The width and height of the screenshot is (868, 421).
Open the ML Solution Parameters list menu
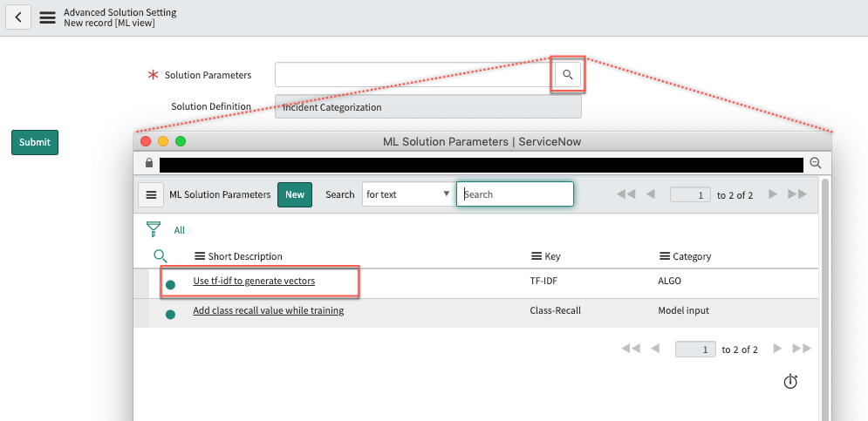151,194
